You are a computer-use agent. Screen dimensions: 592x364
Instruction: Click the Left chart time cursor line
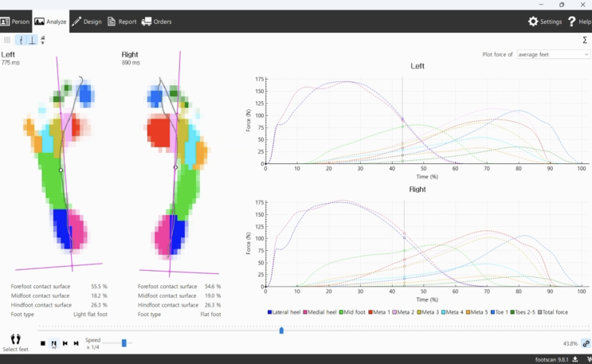[402, 120]
